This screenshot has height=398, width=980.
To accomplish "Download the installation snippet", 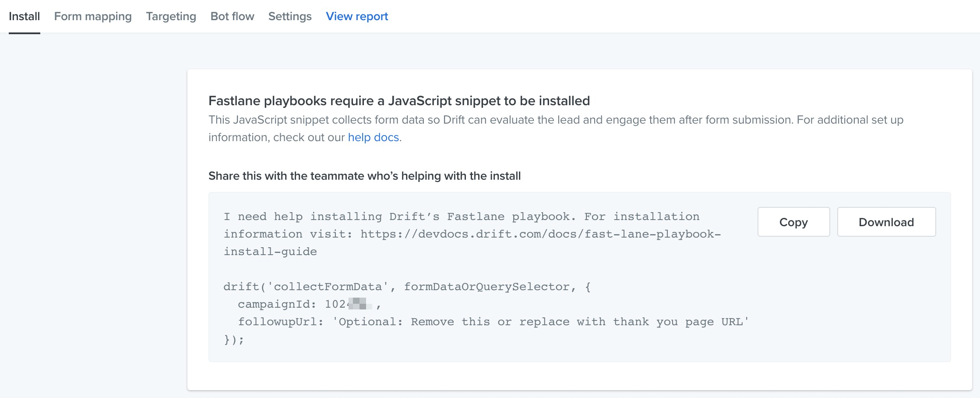I will tap(886, 222).
